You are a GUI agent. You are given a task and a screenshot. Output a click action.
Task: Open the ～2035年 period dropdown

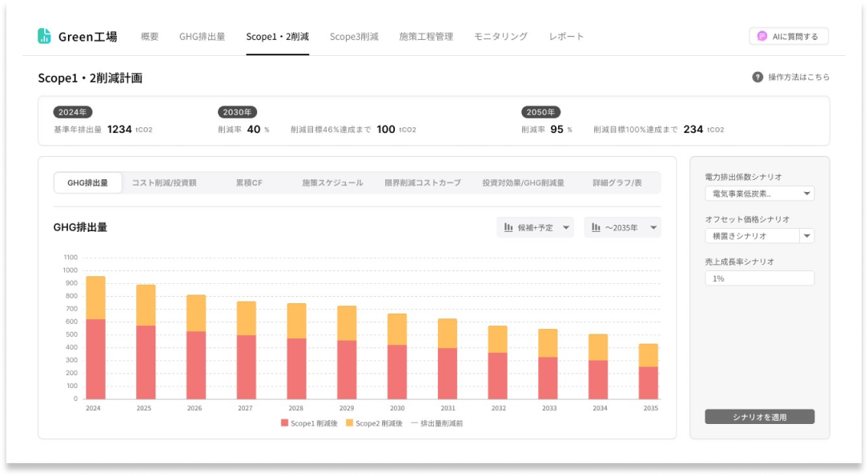[622, 228]
